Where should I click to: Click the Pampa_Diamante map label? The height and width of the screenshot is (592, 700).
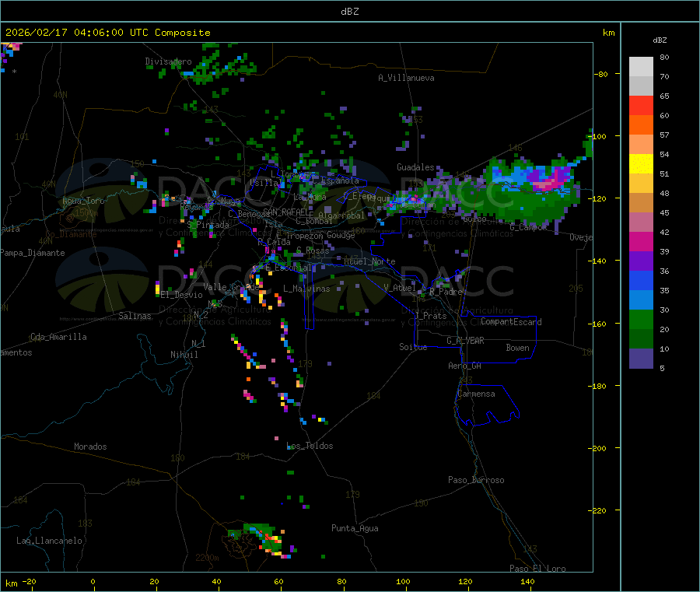click(33, 253)
